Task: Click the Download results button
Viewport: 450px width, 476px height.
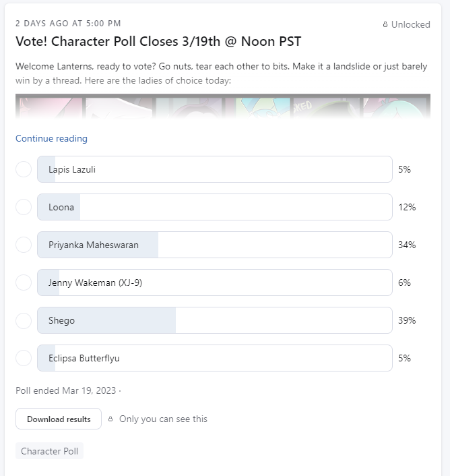Action: (x=59, y=419)
